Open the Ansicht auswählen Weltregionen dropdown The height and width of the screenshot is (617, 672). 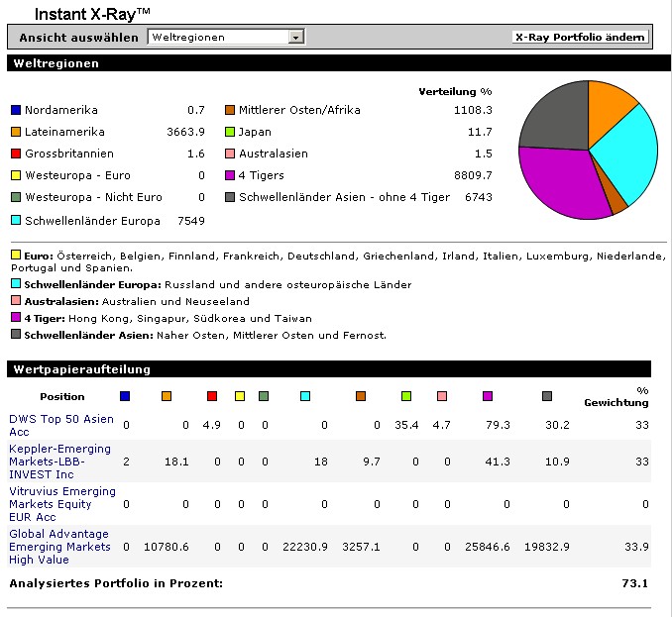point(226,38)
